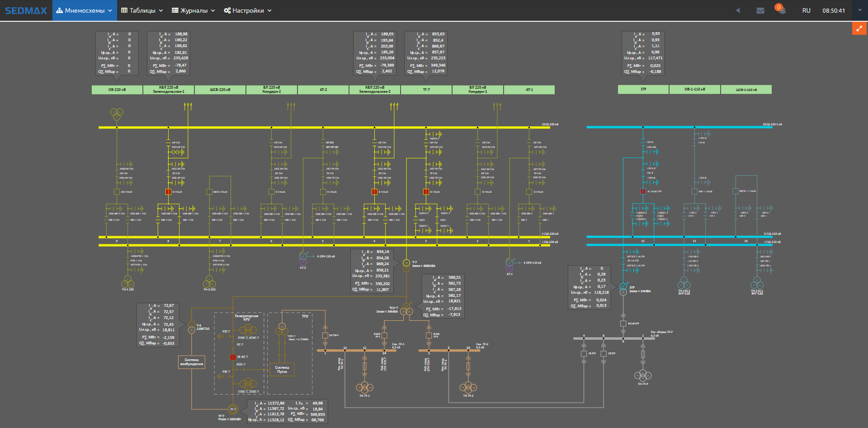Expand the header chevron beside the clock
This screenshot has width=868, height=428.
[859, 10]
